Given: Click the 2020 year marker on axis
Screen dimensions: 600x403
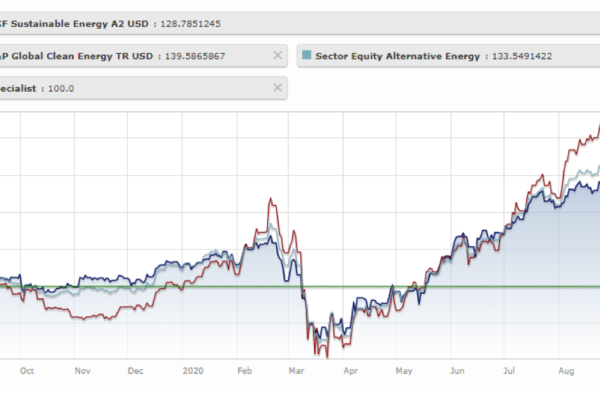Looking at the screenshot, I should (x=194, y=370).
